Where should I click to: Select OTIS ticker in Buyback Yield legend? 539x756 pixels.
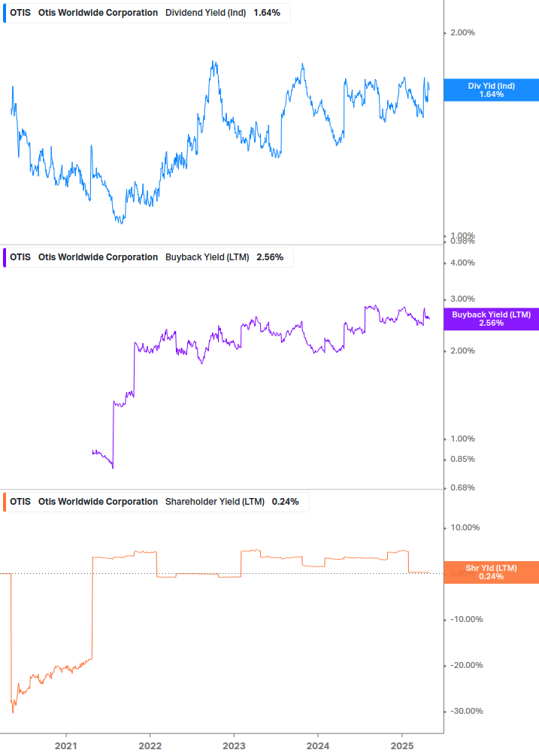click(20, 257)
